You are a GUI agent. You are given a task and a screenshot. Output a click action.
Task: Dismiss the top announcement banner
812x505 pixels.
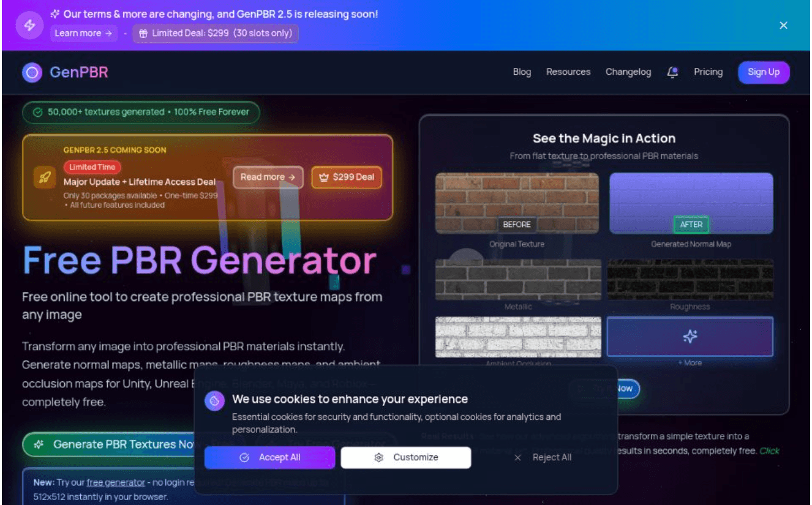point(783,25)
